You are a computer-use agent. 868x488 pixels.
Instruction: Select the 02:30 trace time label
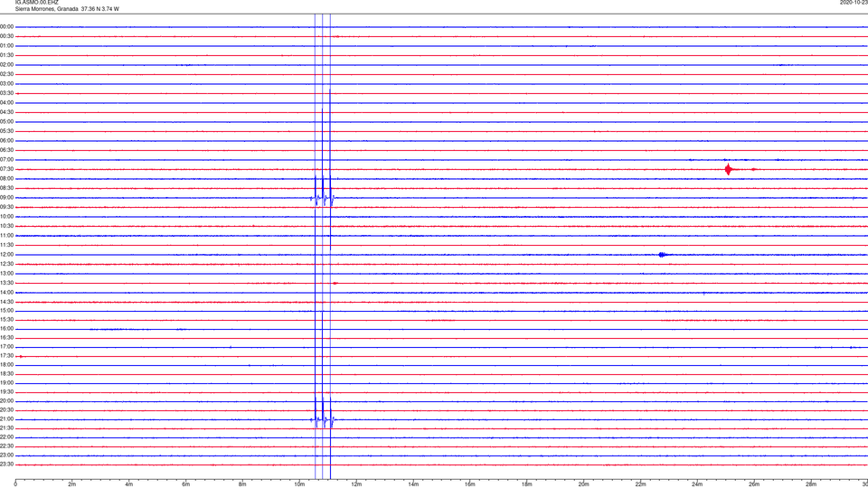coord(6,74)
